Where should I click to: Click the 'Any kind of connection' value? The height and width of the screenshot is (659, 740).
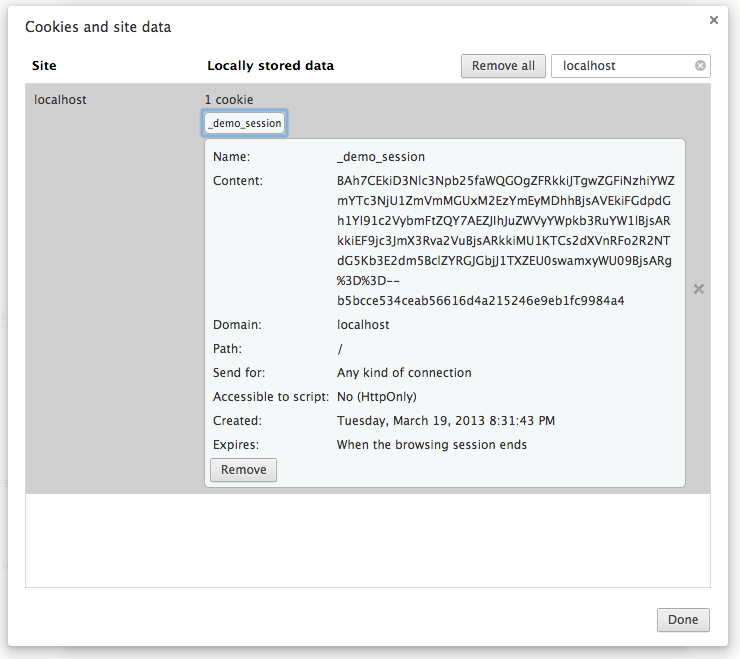pyautogui.click(x=404, y=373)
